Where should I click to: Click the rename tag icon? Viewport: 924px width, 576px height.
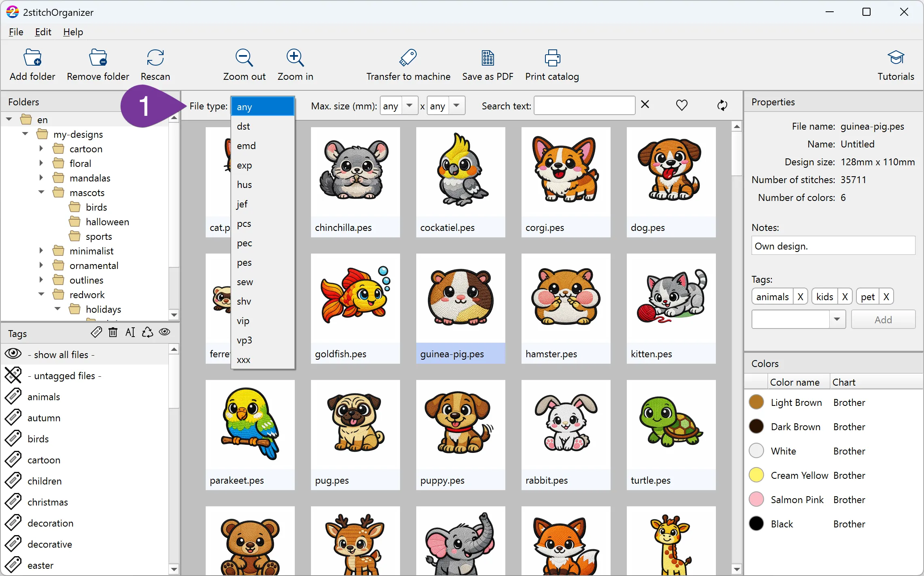(130, 333)
